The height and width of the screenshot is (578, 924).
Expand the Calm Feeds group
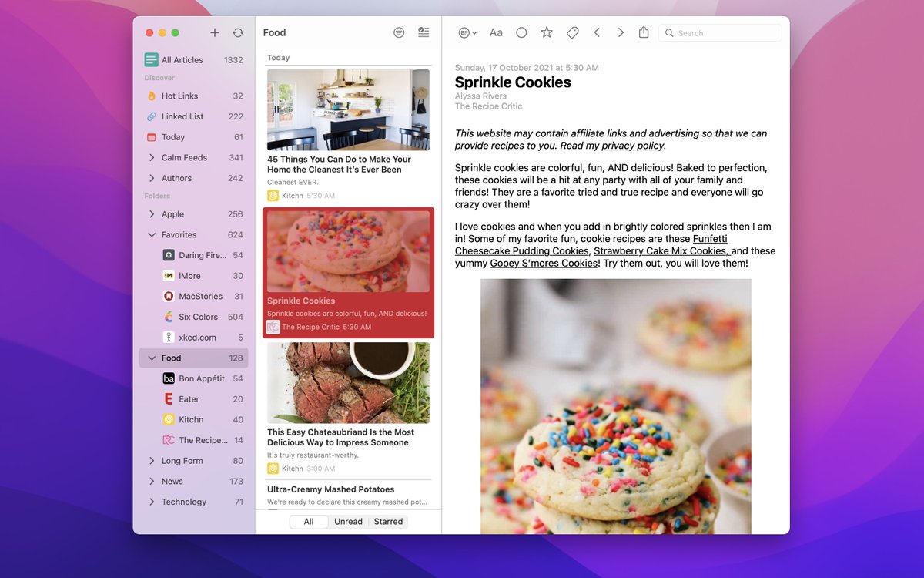click(x=152, y=158)
